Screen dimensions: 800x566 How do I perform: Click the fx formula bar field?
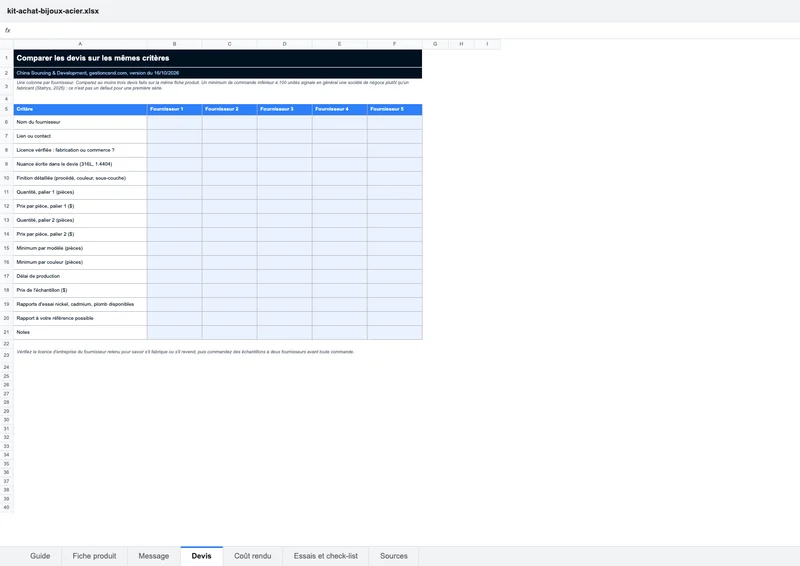click(x=400, y=30)
